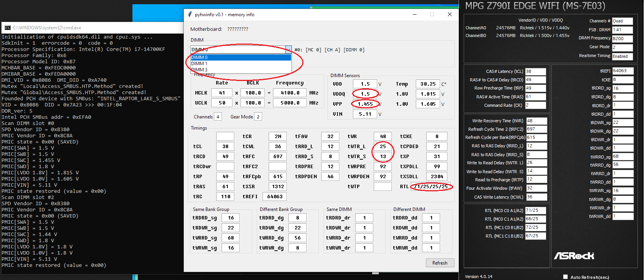Click the tRC field showing 110

[x=225, y=197]
